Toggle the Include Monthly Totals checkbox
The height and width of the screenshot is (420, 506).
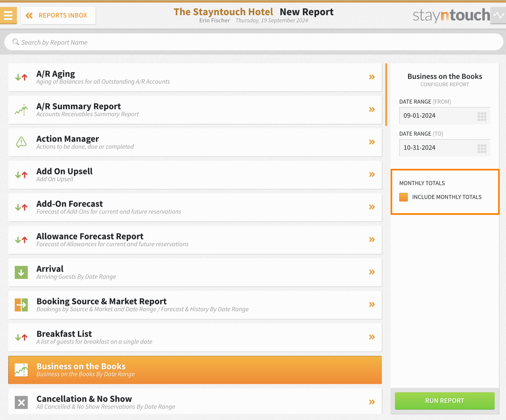[404, 197]
